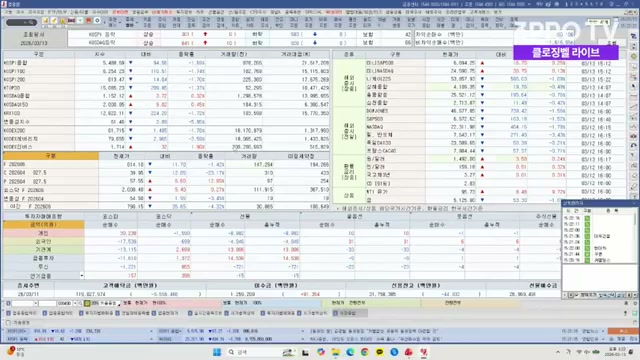The height and width of the screenshot is (360, 640).
Task: Click the green square icon after code search
Action: pyautogui.click(x=87, y=304)
